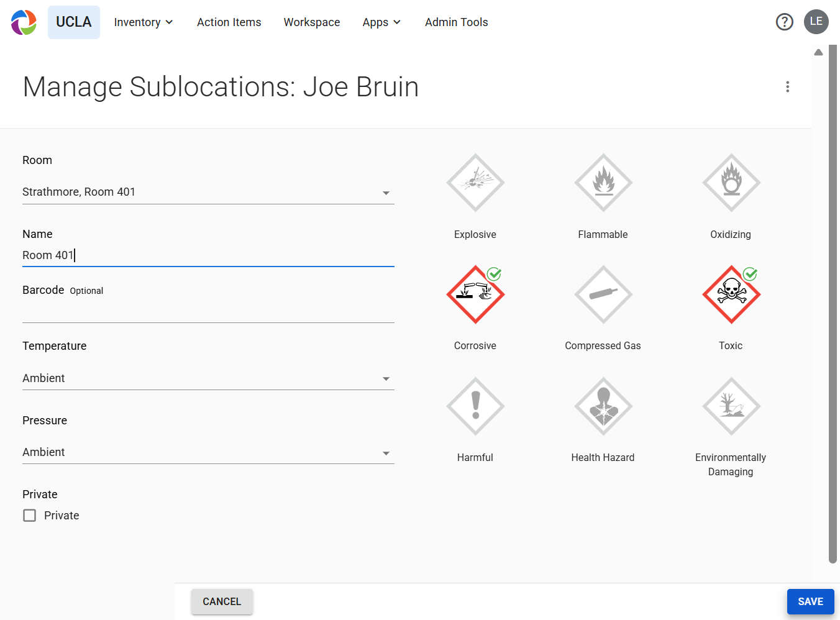840x620 pixels.
Task: Select the Harmful exclamation hazard icon
Action: coord(475,406)
